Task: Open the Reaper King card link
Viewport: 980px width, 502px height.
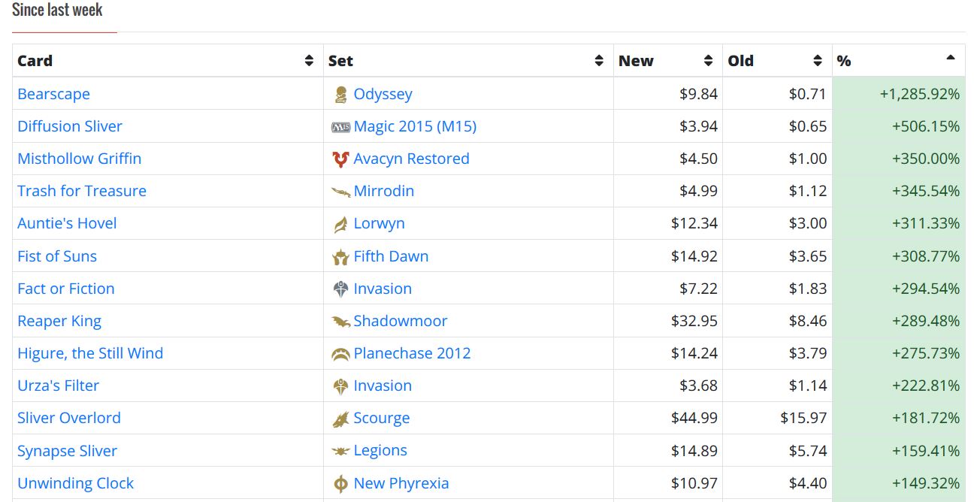Action: (59, 321)
